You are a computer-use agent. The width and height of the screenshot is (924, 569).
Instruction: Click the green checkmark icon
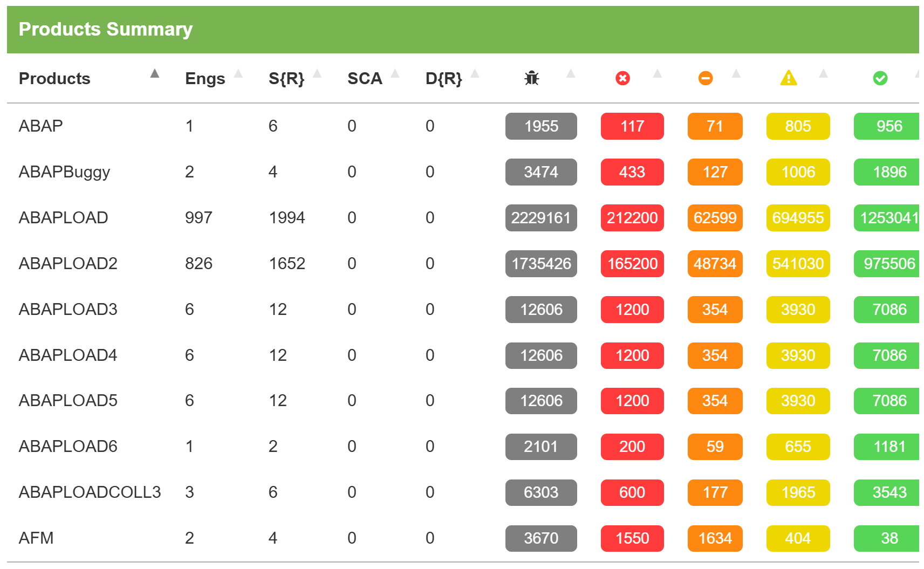[x=880, y=78]
